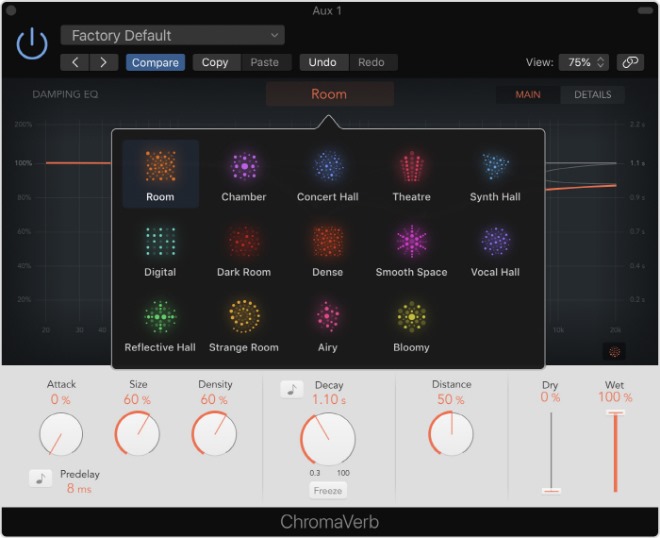Choose the Synth Hall reverb icon

pos(495,166)
